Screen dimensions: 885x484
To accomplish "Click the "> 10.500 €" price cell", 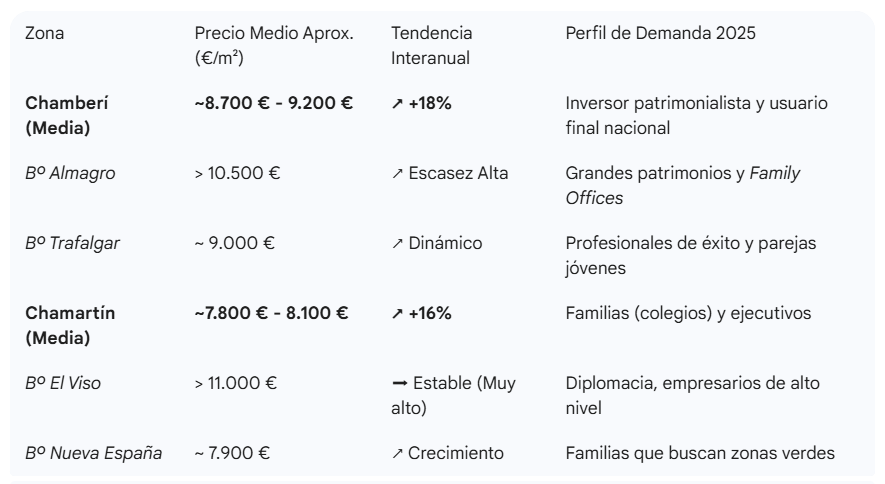I will pyautogui.click(x=237, y=174).
